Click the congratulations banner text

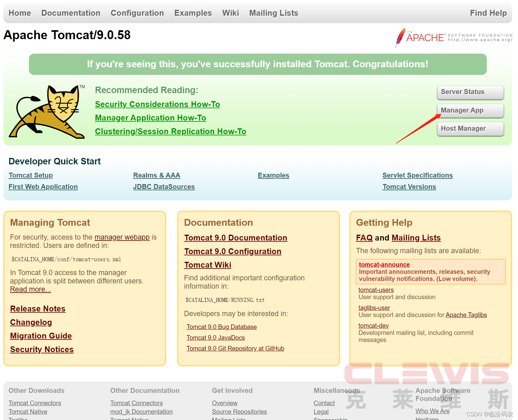pyautogui.click(x=258, y=64)
